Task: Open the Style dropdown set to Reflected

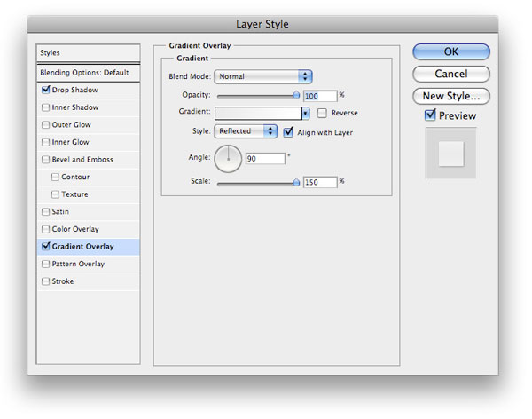Action: [x=246, y=131]
